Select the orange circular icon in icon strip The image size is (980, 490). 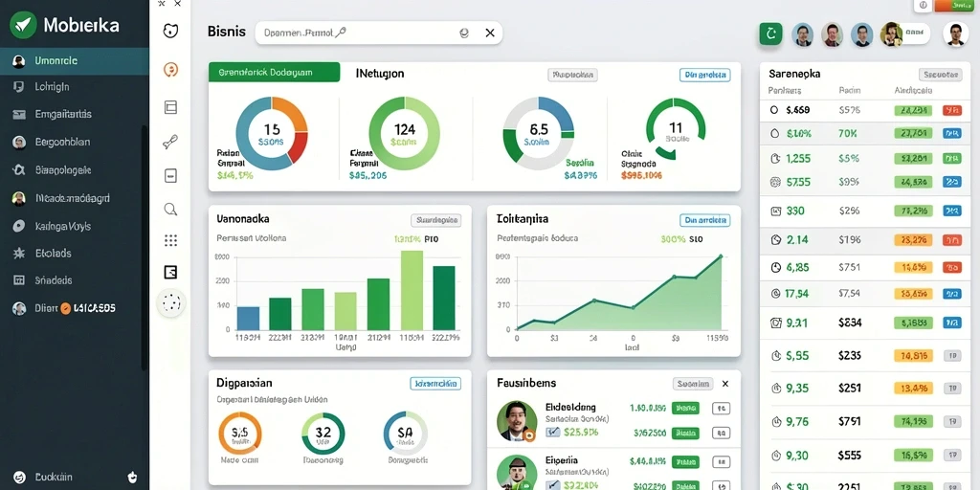170,69
